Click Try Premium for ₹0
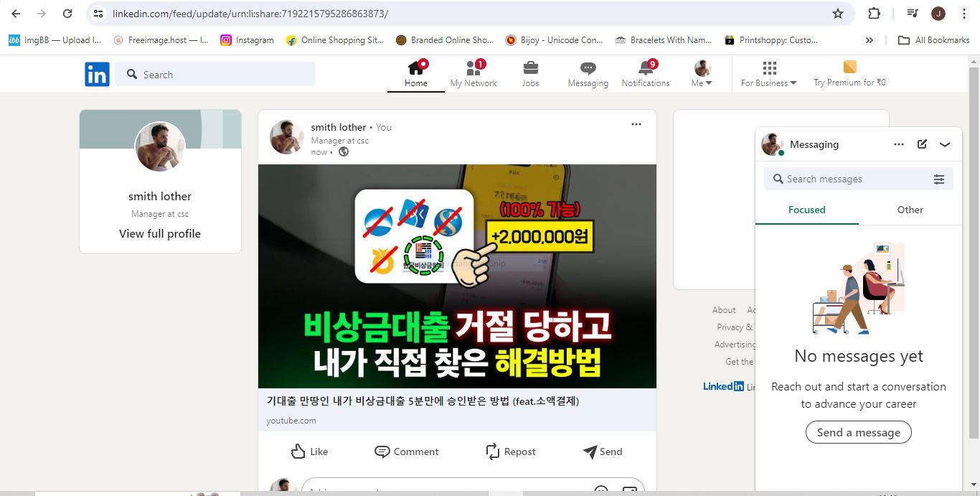Screen dimensions: 980x496 coord(849,74)
